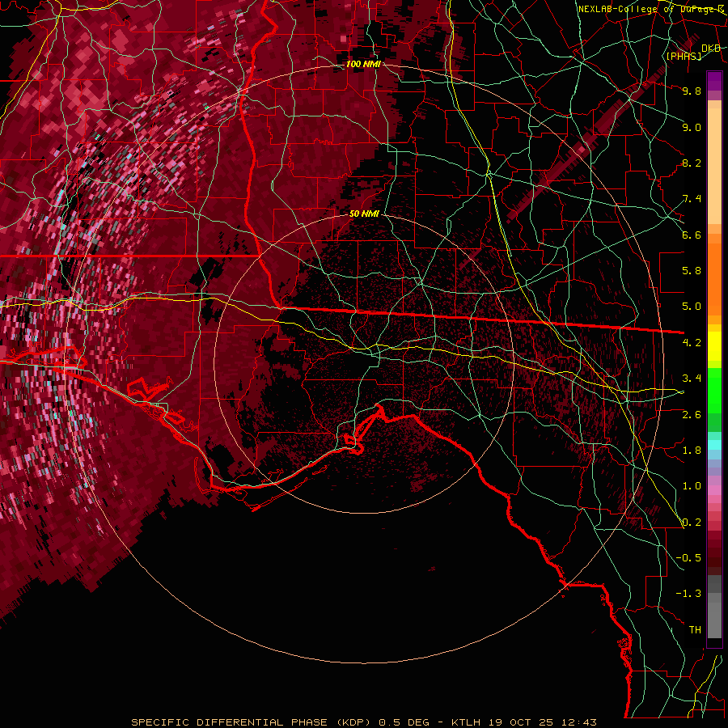The height and width of the screenshot is (728, 728).
Task: Click the [PHAS] units label above color bar
Action: tap(684, 56)
